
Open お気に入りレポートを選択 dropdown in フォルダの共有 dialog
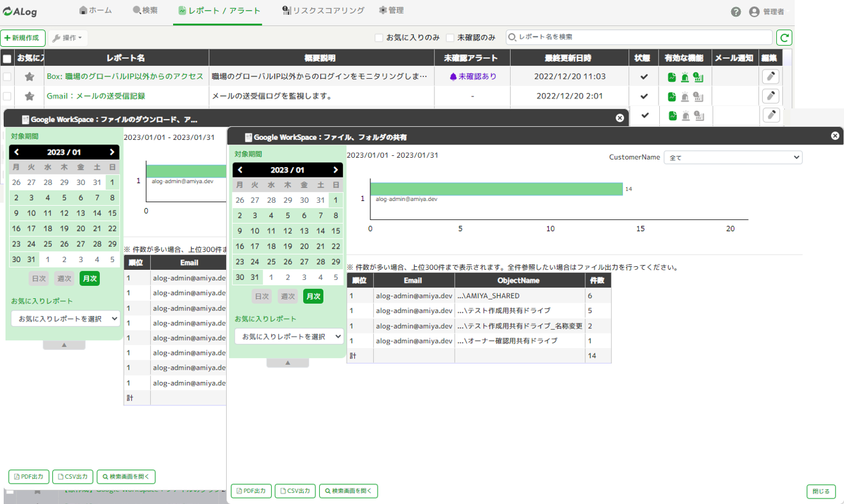tap(289, 336)
